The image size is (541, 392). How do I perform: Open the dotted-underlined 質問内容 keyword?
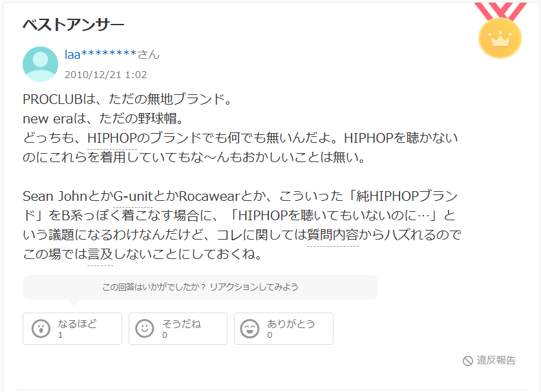[x=333, y=235]
